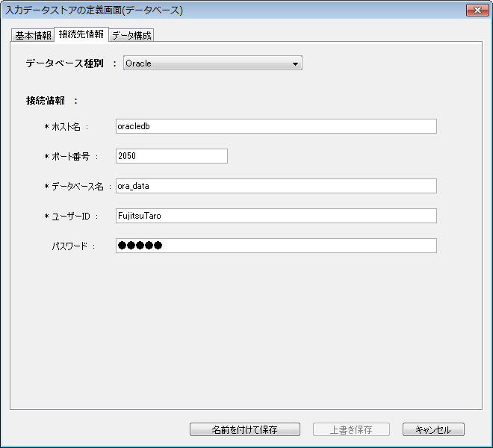This screenshot has width=493, height=448.
Task: Click the キャンセル button
Action: coord(433,429)
